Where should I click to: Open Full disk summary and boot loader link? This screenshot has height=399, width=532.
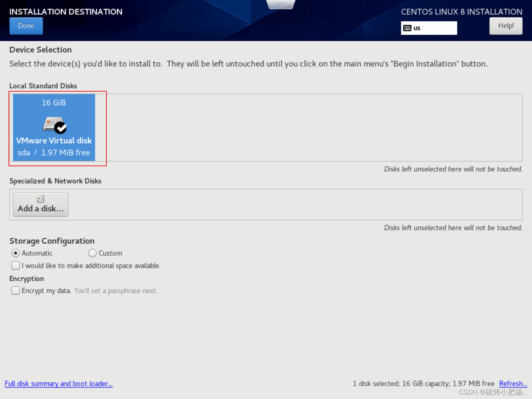tap(59, 384)
